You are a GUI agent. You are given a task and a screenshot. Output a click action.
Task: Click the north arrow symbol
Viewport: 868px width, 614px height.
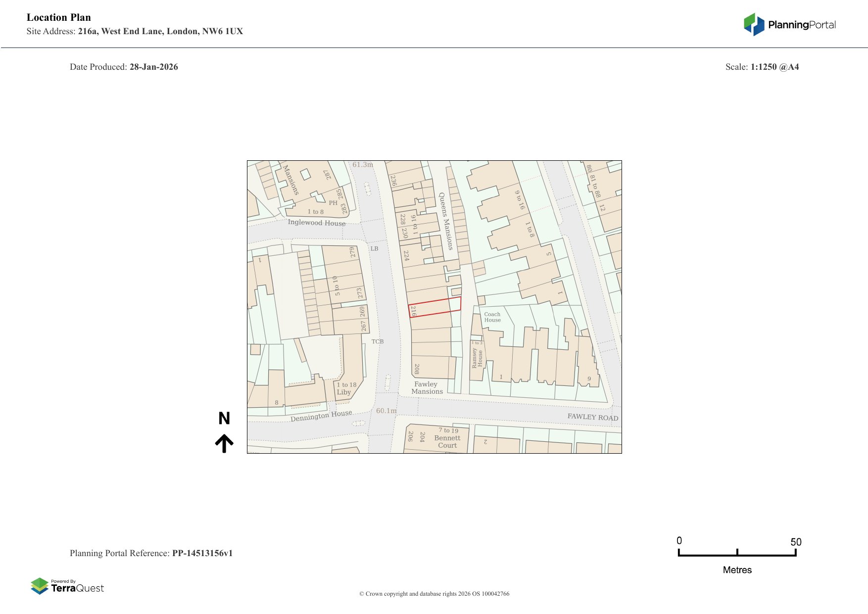coord(224,443)
